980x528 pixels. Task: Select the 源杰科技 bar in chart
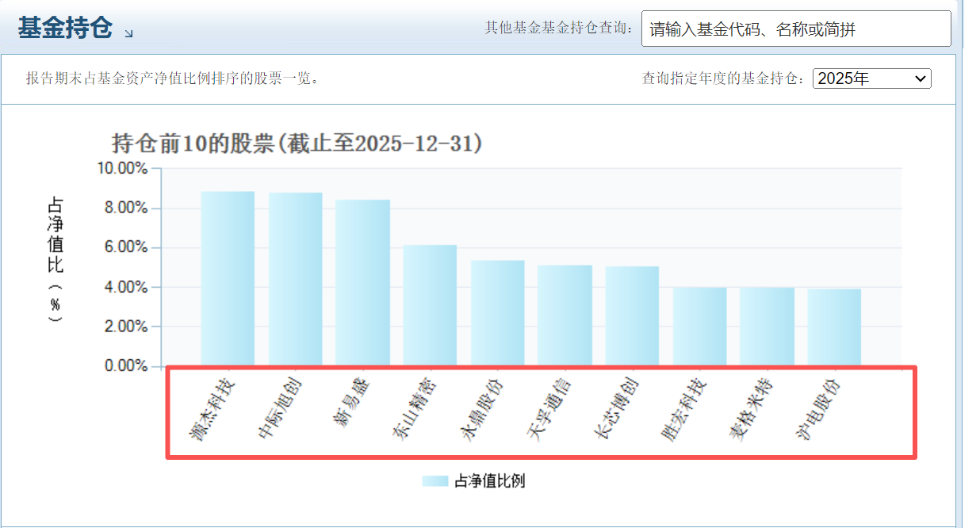coord(228,278)
